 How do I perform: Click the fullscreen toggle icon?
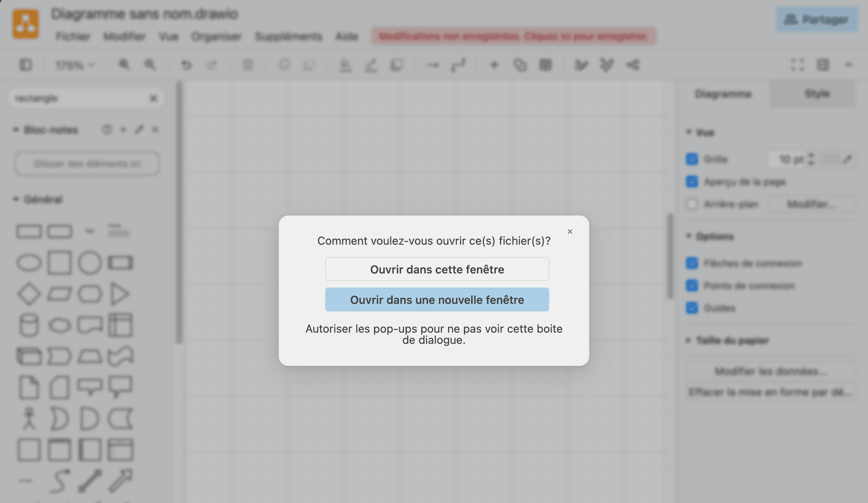798,65
